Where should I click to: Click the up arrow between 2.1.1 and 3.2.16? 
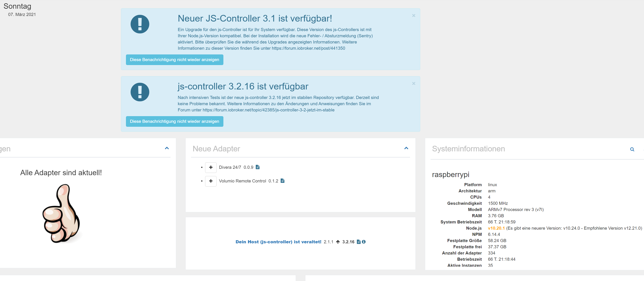click(x=338, y=241)
